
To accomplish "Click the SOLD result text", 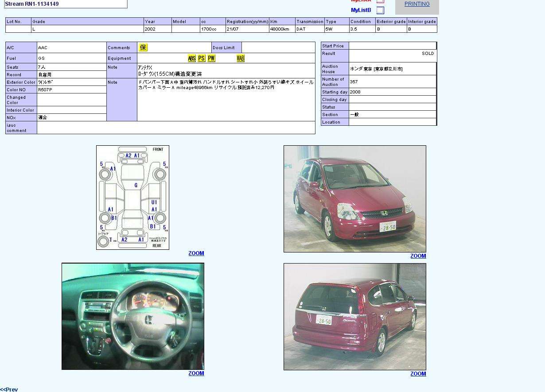I will point(428,54).
